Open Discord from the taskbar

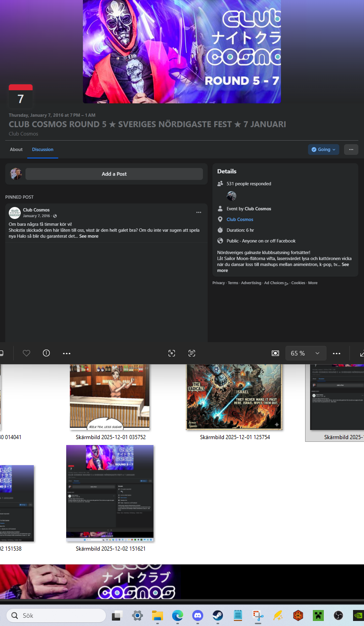pos(198,615)
